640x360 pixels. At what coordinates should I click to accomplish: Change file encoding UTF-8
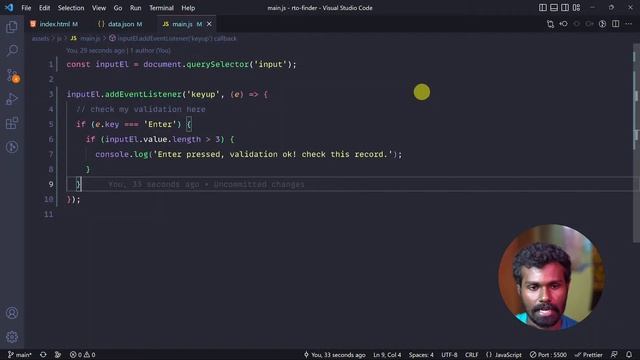[x=449, y=355]
